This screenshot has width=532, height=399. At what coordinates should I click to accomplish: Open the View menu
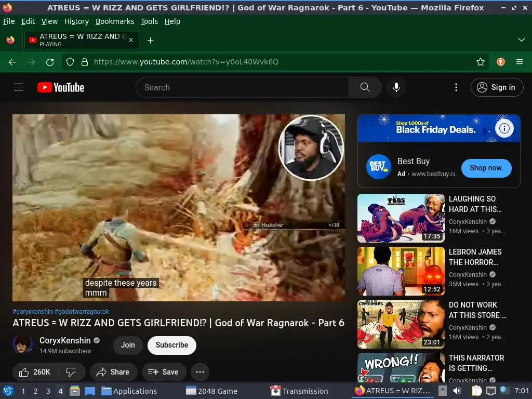coord(49,21)
